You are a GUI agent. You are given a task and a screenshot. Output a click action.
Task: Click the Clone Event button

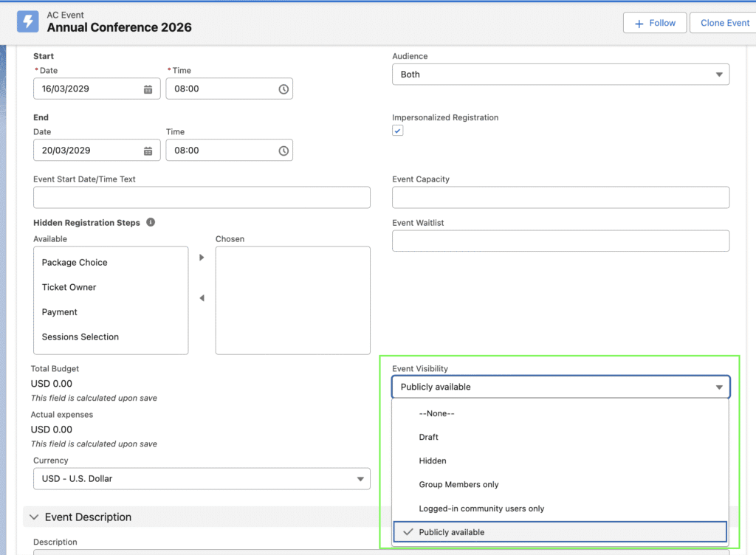click(724, 23)
